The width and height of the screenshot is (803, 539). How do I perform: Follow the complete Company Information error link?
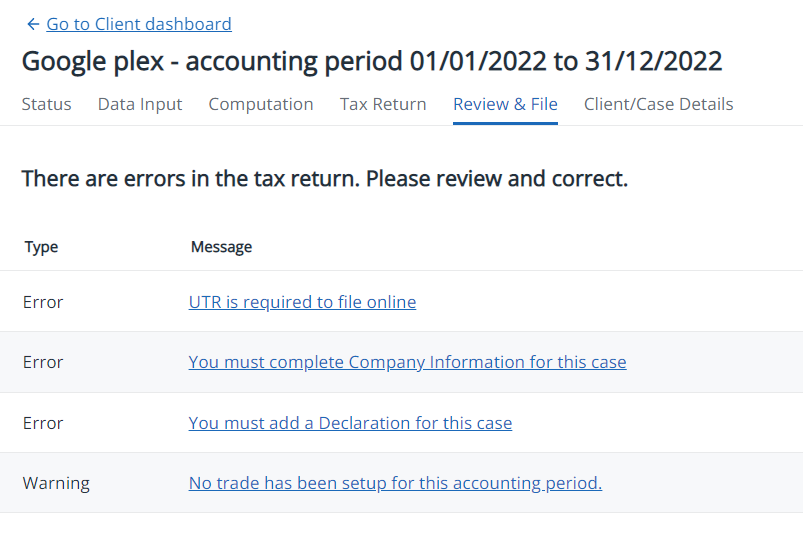point(407,362)
